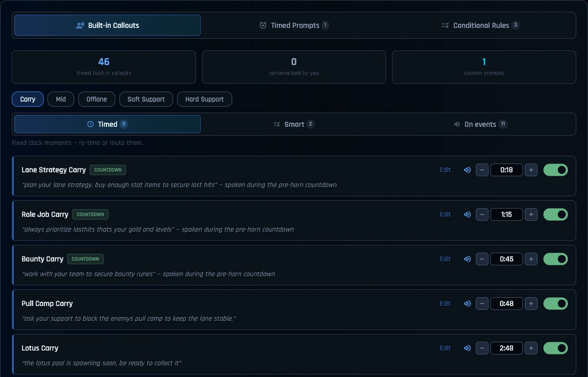Image resolution: width=588 pixels, height=377 pixels.
Task: Preview audio for Role Job Carry
Action: pyautogui.click(x=467, y=214)
